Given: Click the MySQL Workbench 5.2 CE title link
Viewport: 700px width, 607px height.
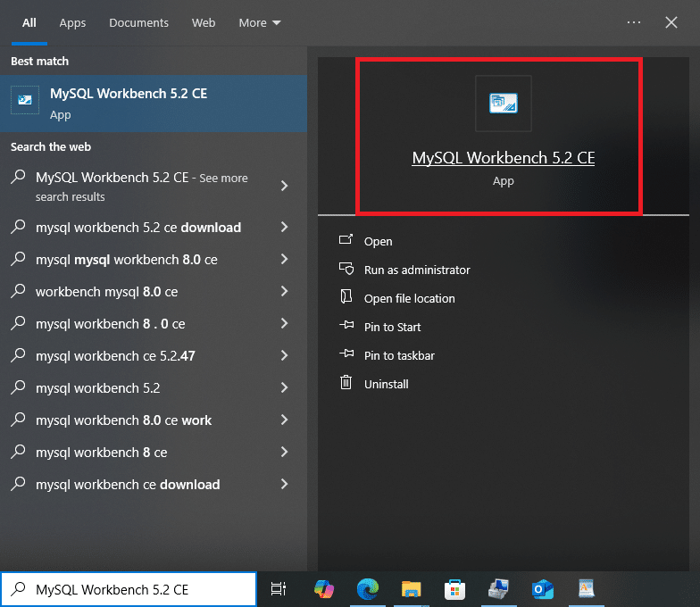Looking at the screenshot, I should [504, 157].
